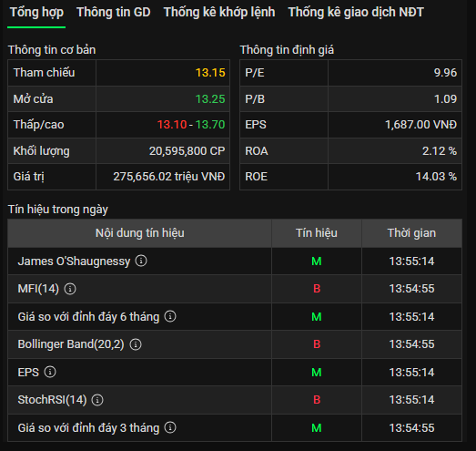This screenshot has width=476, height=451.
Task: Click the green M signal for James O'Shaugnessy
Action: pyautogui.click(x=317, y=261)
